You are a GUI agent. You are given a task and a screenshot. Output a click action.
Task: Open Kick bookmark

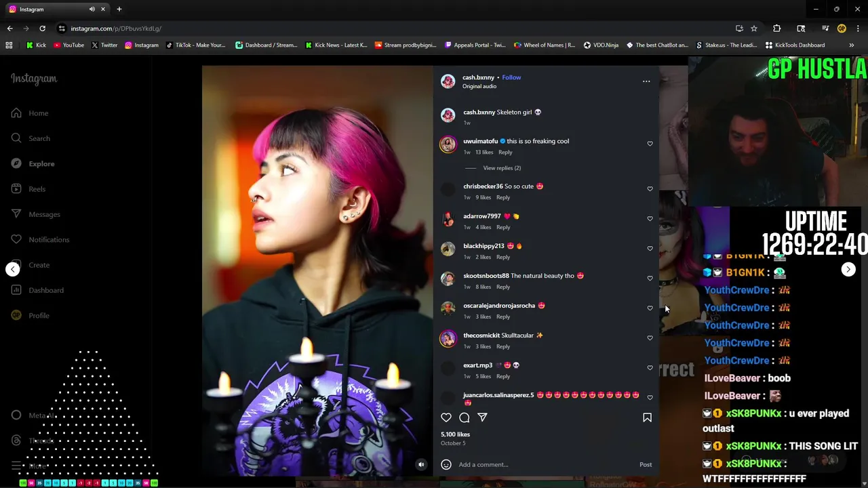pos(37,45)
